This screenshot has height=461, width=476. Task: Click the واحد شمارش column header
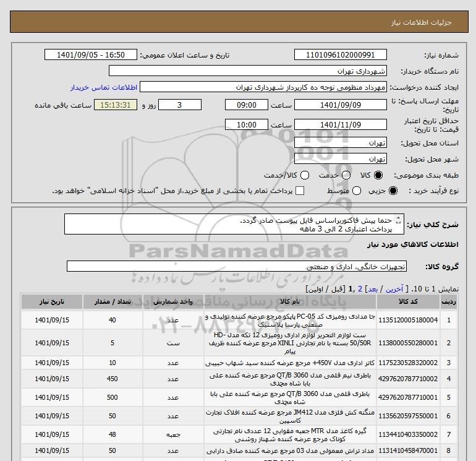[173, 301]
